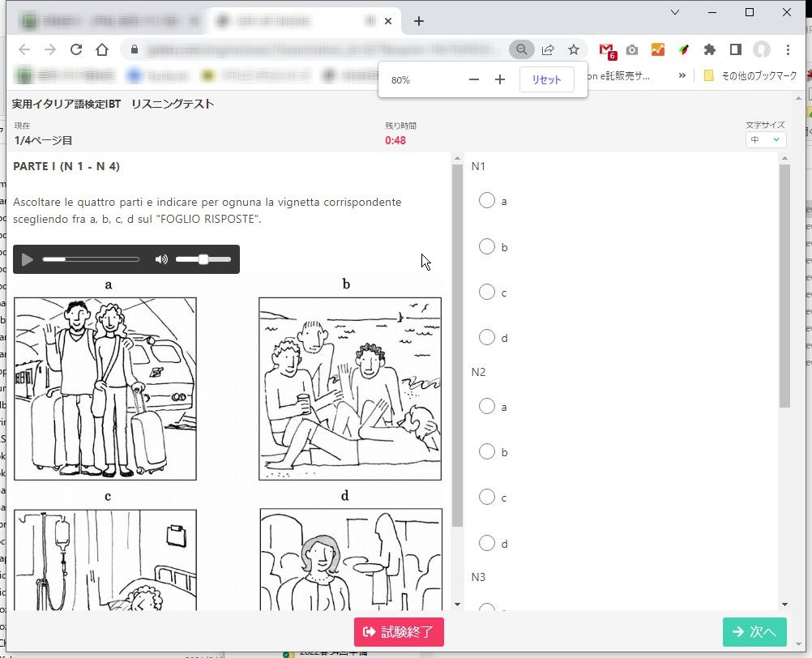Open Chrome extensions puzzle icon

[x=710, y=49]
